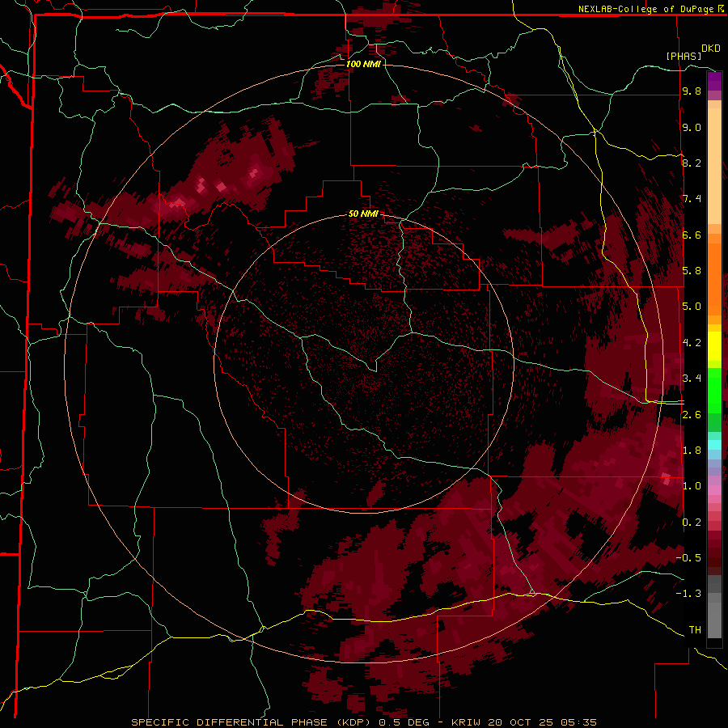The image size is (728, 728).
Task: Click the -0.5 legend value
Action: point(688,558)
